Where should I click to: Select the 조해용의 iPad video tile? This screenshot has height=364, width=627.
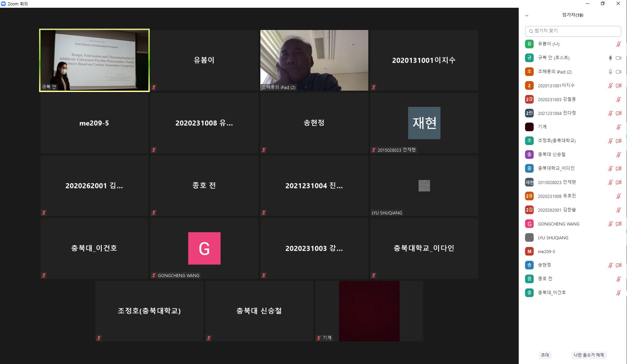point(314,60)
